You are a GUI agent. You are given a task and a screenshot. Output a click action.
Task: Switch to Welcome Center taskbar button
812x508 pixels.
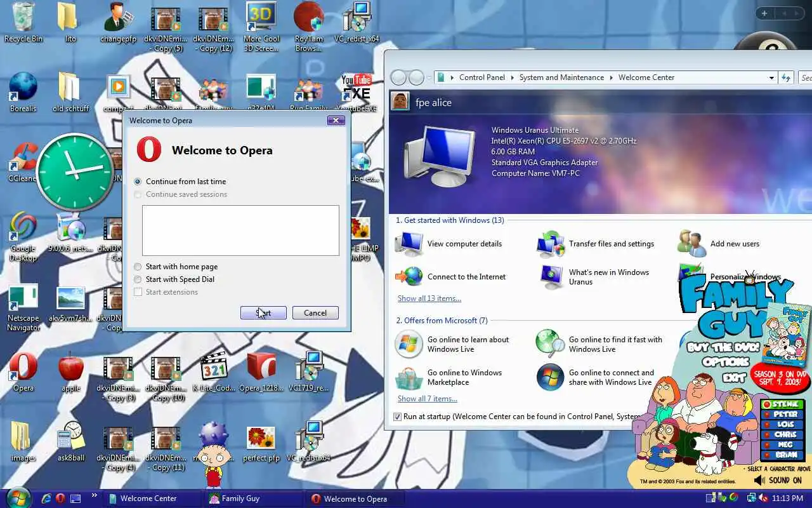(152, 498)
